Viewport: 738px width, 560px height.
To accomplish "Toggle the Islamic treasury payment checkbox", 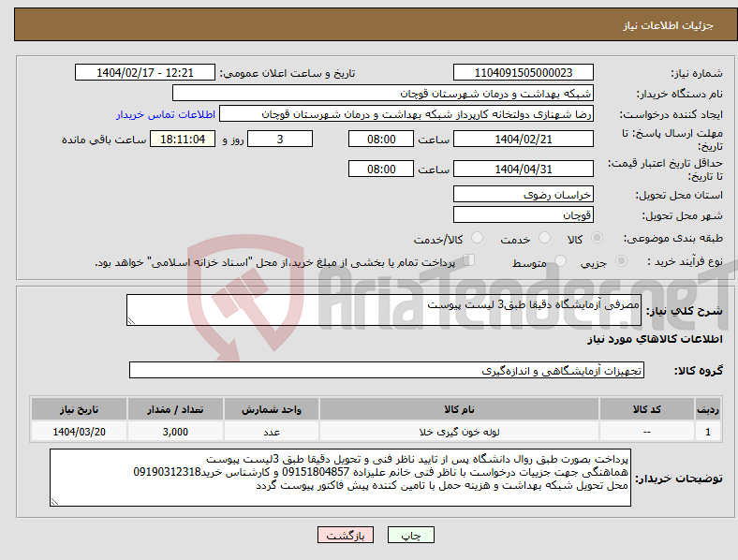I will (469, 260).
